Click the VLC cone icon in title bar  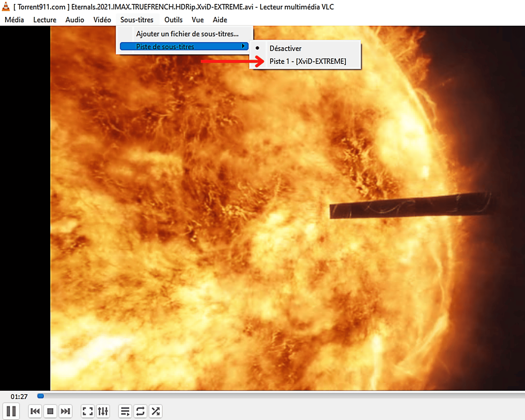6,7
